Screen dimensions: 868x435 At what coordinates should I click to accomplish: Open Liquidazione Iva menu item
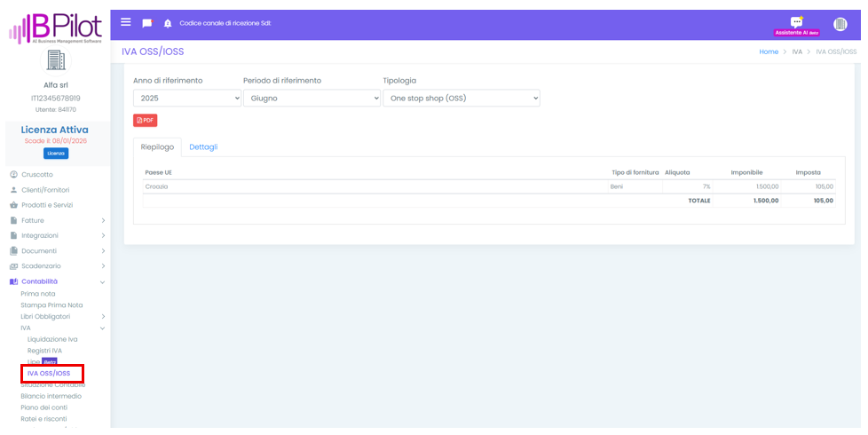tap(52, 339)
